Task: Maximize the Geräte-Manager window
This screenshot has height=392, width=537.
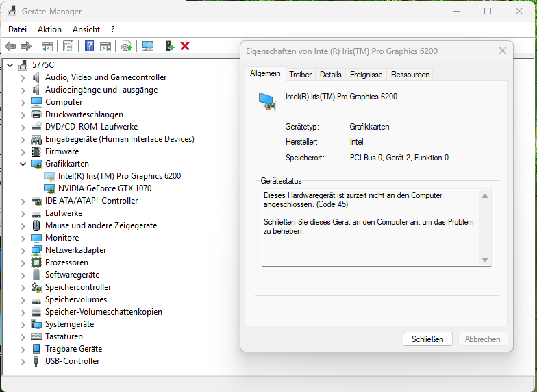Action: point(488,11)
